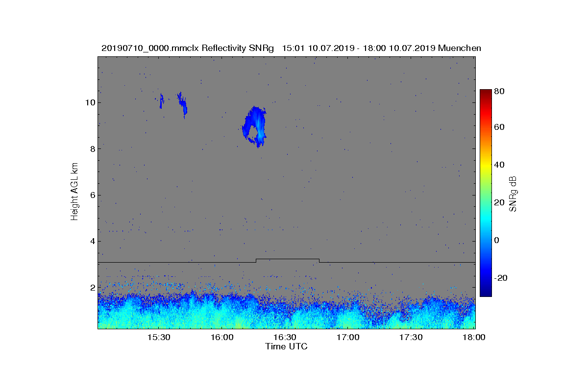Click the SNRg colorbar scale

point(486,193)
